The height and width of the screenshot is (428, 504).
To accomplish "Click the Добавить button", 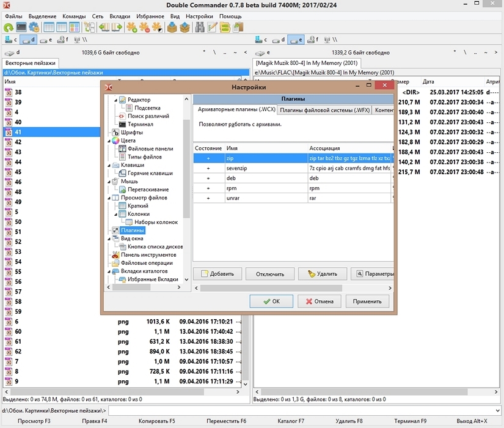I will (x=218, y=274).
